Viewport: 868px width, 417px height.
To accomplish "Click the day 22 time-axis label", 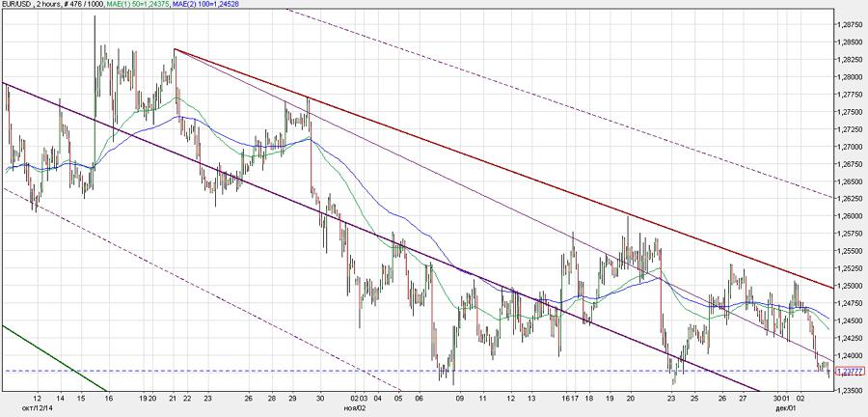I will point(186,398).
